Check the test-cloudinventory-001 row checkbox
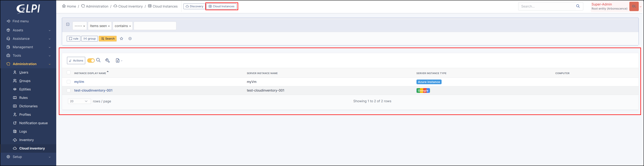 click(68, 90)
